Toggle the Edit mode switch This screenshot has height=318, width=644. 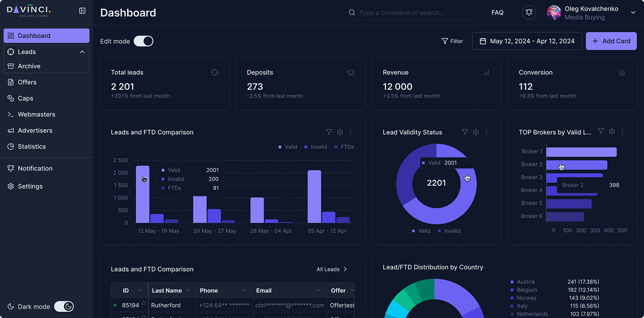[x=144, y=41]
